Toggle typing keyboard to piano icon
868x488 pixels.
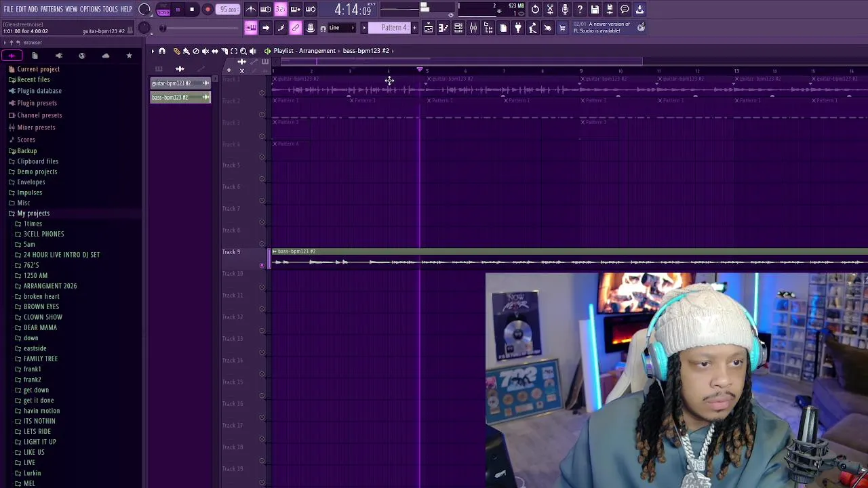click(x=251, y=28)
